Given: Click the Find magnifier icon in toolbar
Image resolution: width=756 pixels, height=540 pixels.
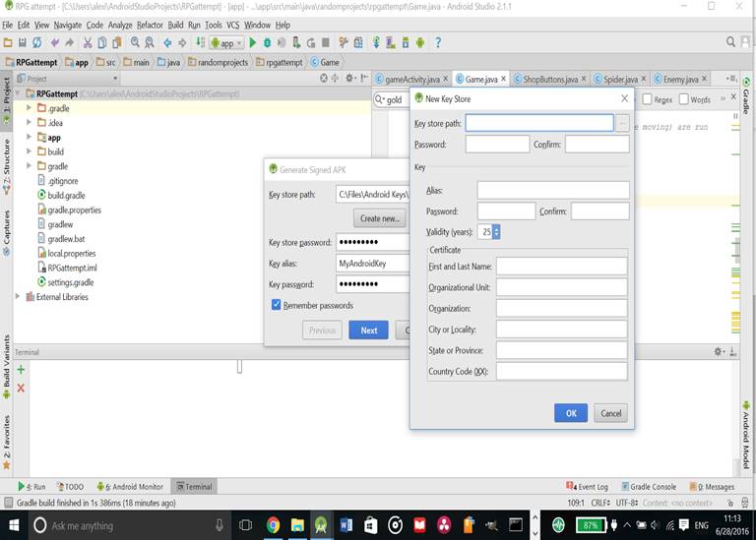Looking at the screenshot, I should 135,43.
